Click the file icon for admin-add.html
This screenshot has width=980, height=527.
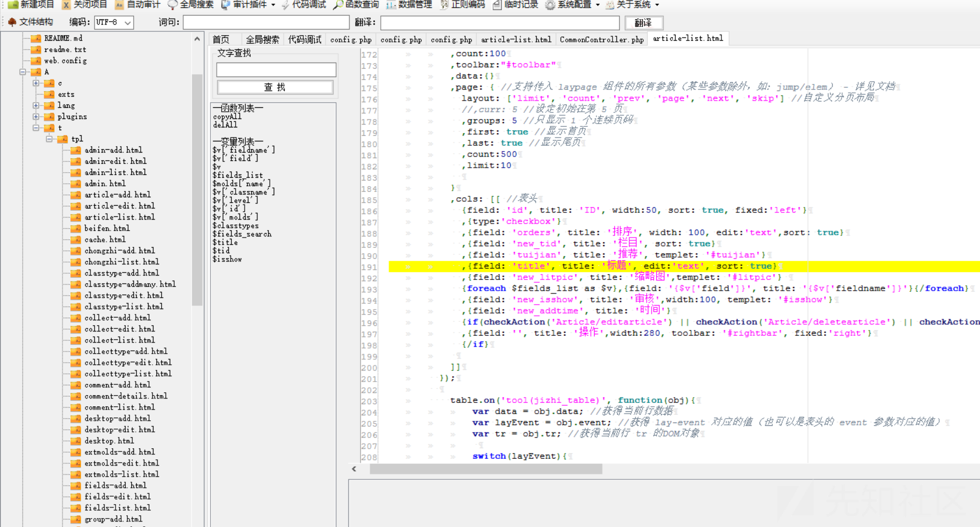[76, 150]
